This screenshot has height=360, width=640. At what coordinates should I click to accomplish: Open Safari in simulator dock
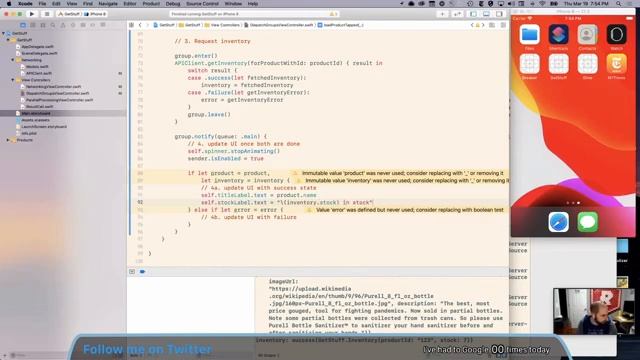click(558, 222)
